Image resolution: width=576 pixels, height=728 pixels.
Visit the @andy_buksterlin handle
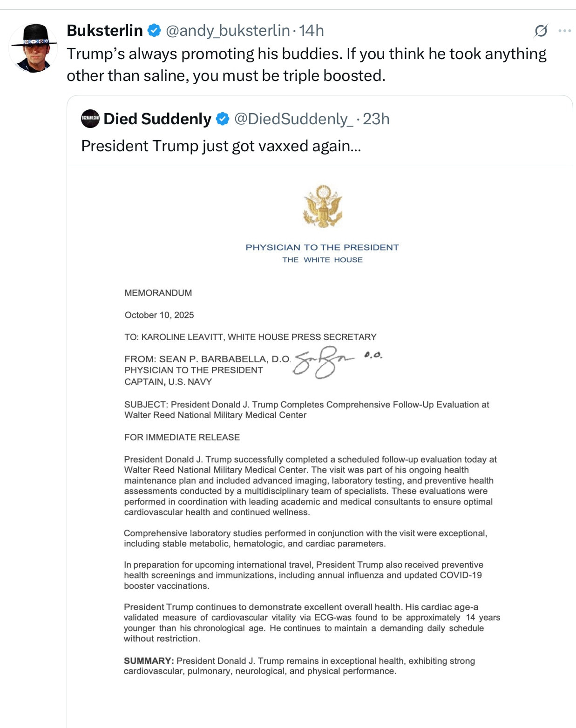(x=228, y=31)
